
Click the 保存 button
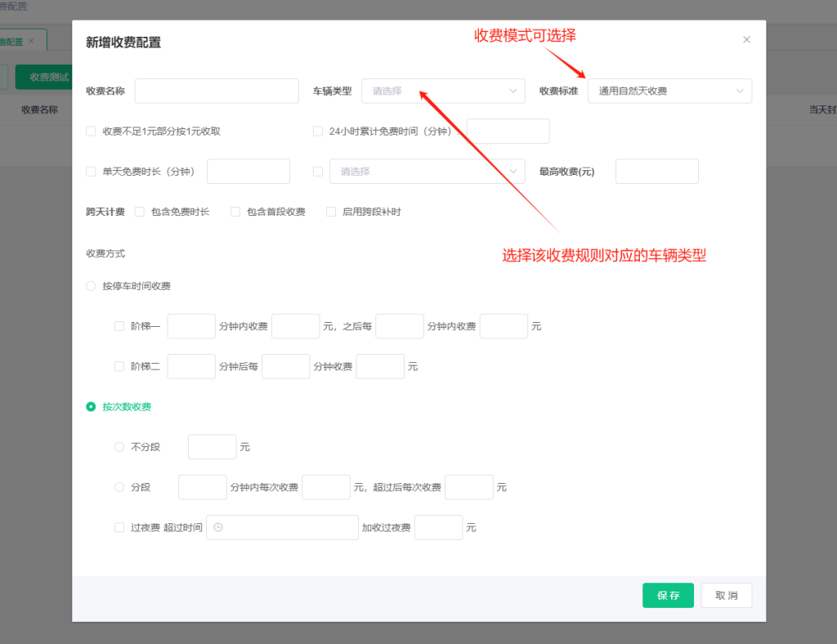[x=668, y=596]
